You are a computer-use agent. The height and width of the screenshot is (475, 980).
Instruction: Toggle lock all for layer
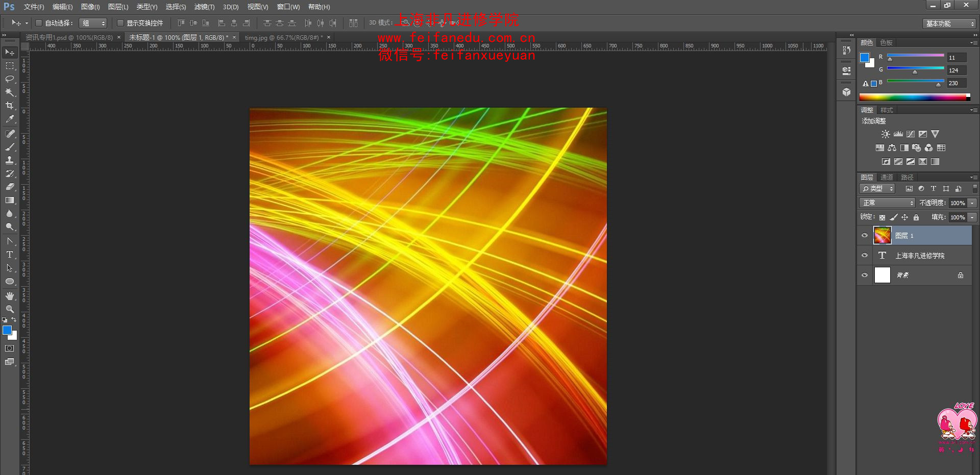(x=916, y=217)
